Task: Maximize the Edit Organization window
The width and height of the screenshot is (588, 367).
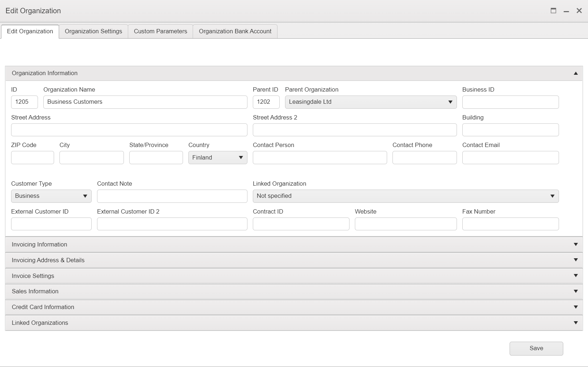Action: coord(553,11)
